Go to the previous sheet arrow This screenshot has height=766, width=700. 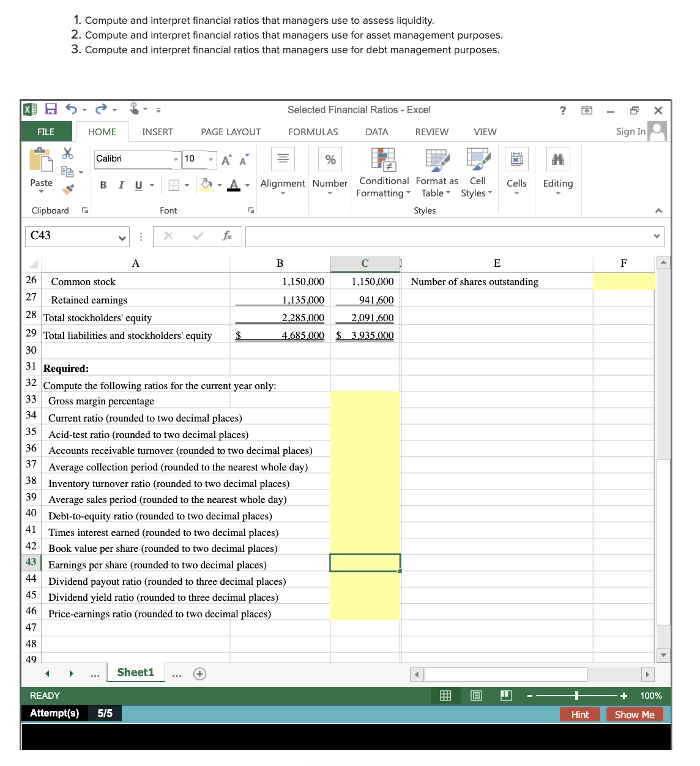point(47,674)
